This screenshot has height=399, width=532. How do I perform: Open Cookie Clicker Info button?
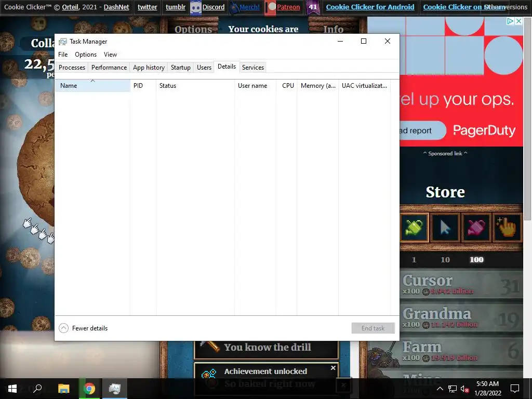point(333,29)
